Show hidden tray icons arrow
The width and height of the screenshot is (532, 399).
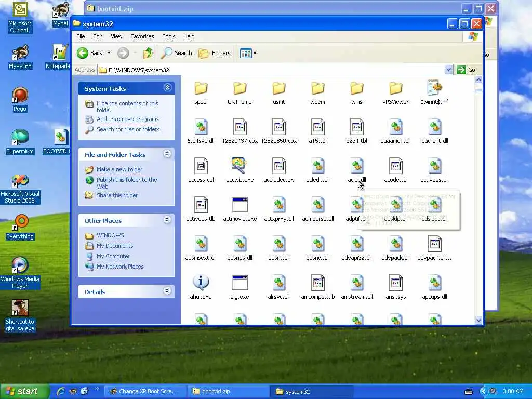tap(483, 391)
